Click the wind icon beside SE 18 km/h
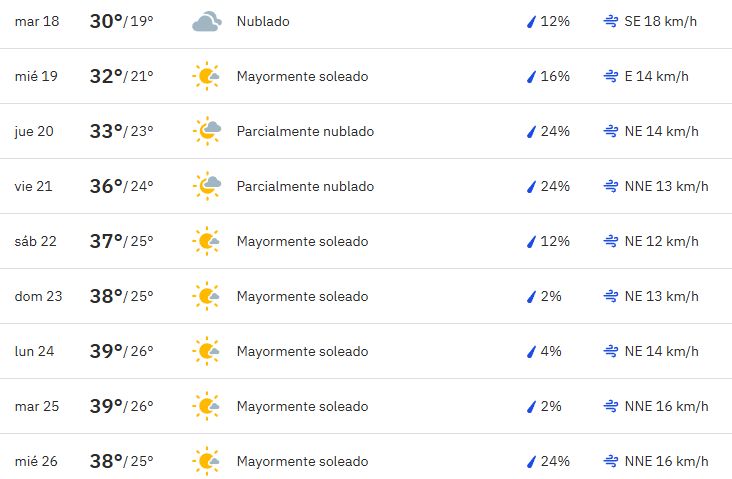Image resolution: width=732 pixels, height=479 pixels. pos(611,21)
